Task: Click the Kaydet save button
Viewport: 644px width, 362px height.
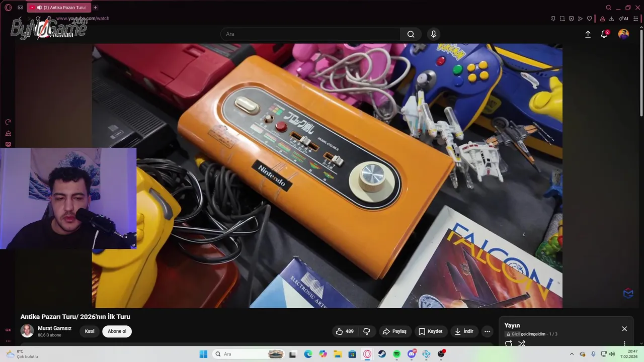Action: pos(430,331)
